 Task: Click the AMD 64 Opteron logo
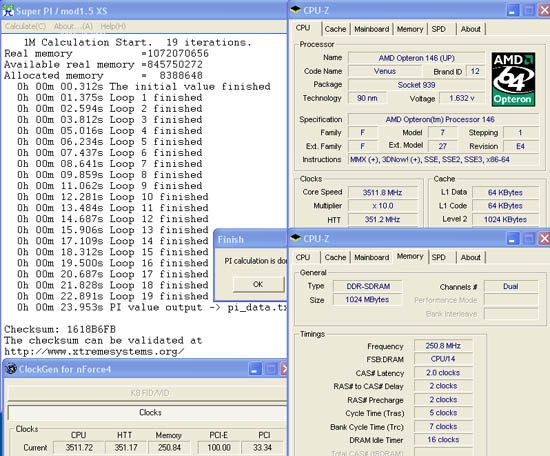tap(513, 79)
